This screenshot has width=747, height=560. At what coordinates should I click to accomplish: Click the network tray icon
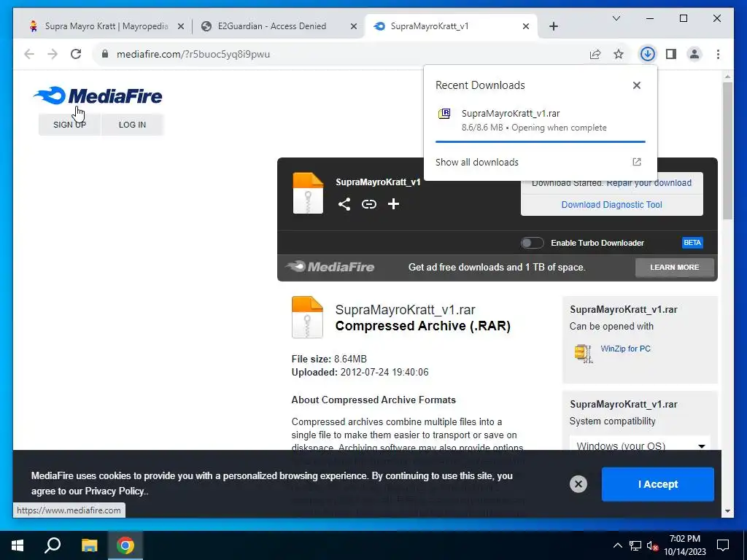click(x=635, y=545)
